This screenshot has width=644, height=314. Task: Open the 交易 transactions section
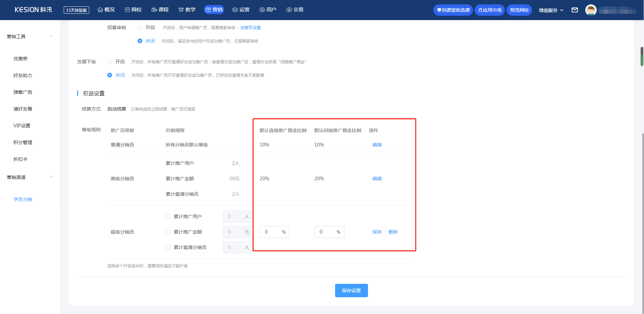coord(295,10)
